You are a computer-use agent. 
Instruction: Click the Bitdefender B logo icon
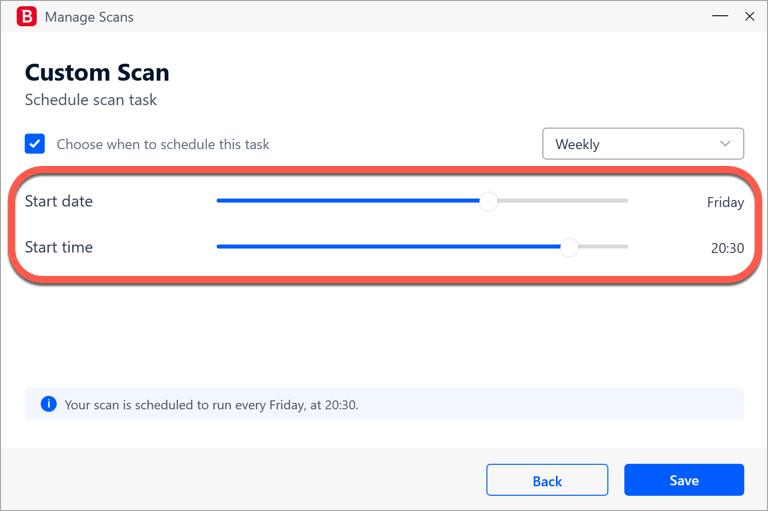pos(26,17)
